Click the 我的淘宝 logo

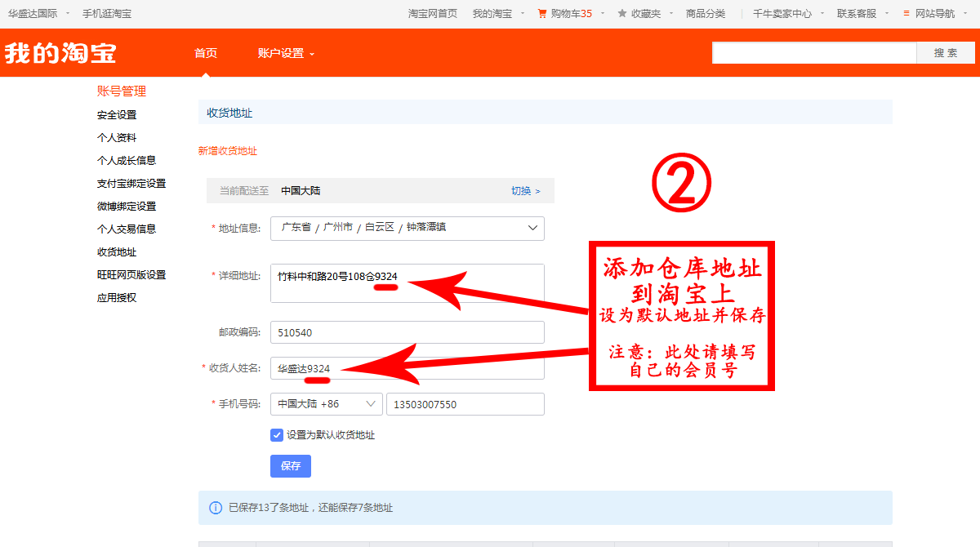coord(60,53)
